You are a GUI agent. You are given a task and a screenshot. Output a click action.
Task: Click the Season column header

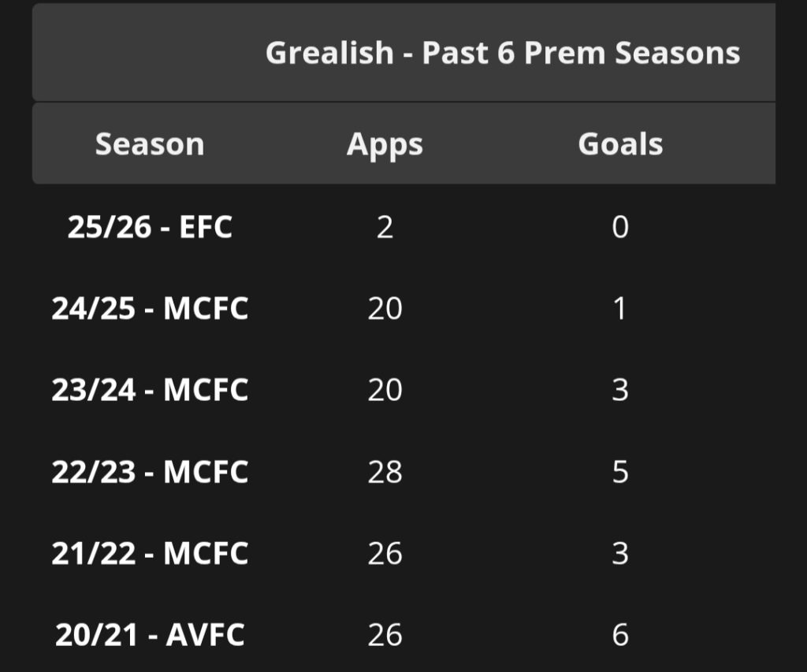(150, 144)
